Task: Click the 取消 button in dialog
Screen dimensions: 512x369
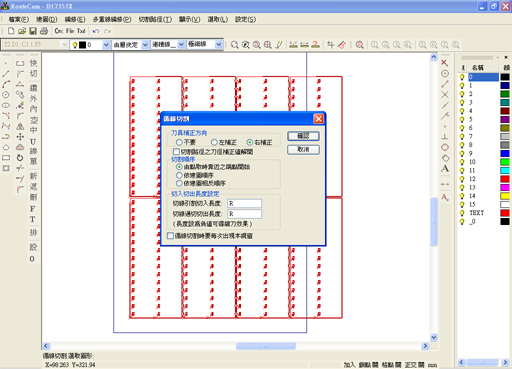Action: coord(303,149)
